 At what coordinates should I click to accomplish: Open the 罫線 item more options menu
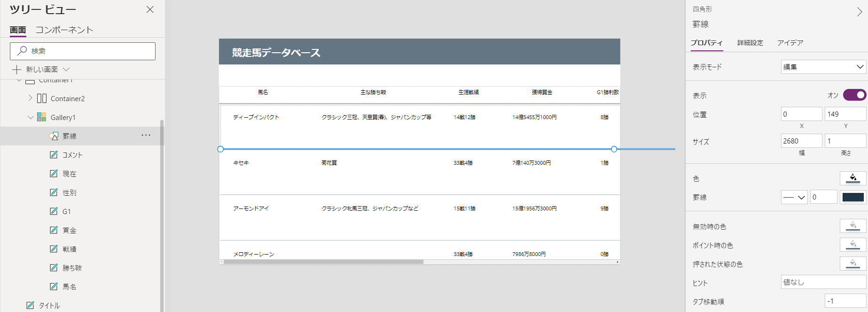point(146,136)
